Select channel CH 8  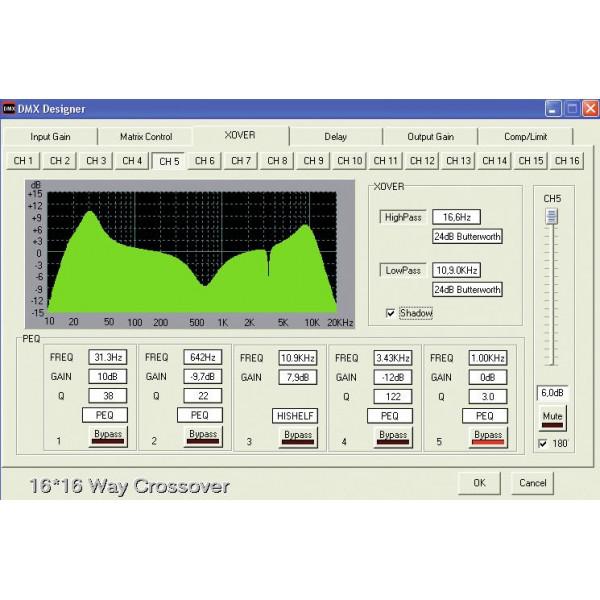pyautogui.click(x=277, y=160)
